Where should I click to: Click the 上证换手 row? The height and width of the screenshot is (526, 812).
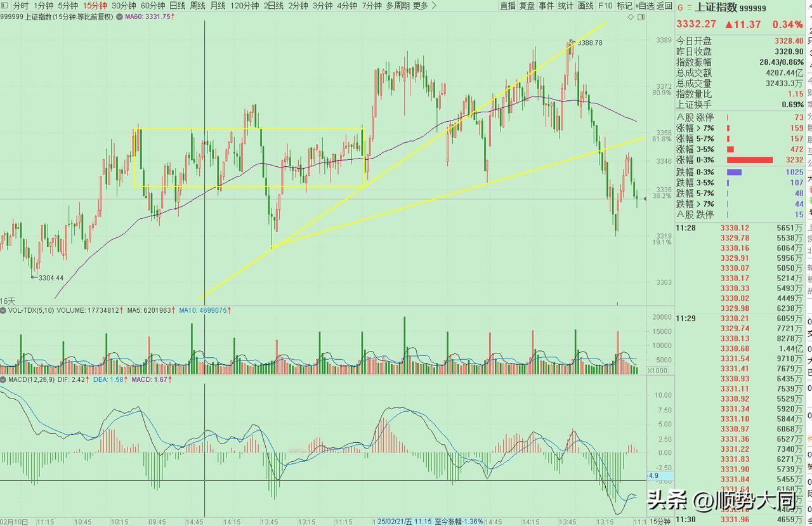click(740, 105)
